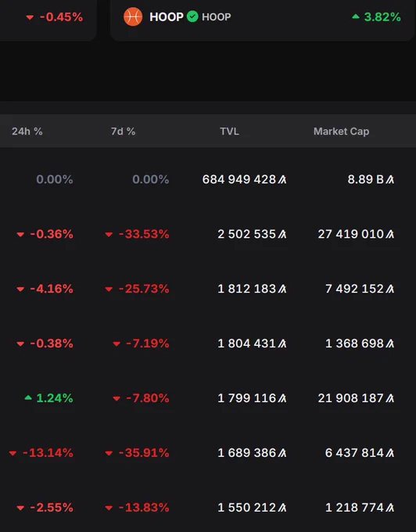The width and height of the screenshot is (416, 532).
Task: Click the red down arrow beside -33.53%
Action: click(x=109, y=235)
